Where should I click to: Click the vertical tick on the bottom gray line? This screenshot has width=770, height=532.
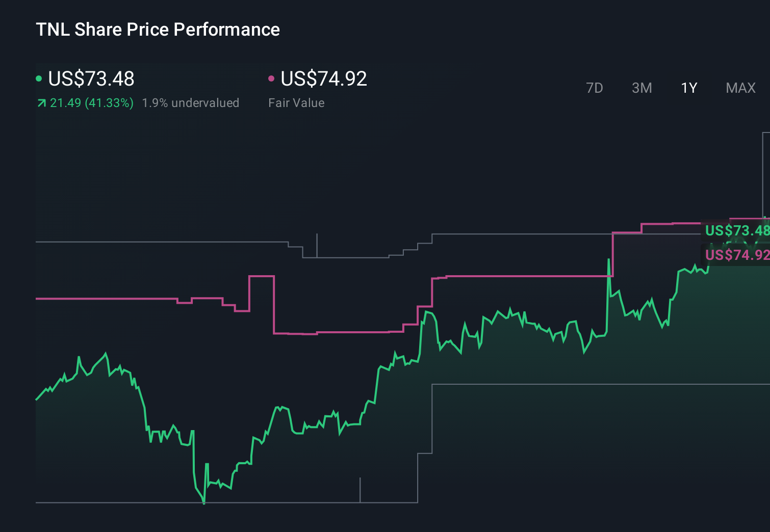(x=360, y=490)
